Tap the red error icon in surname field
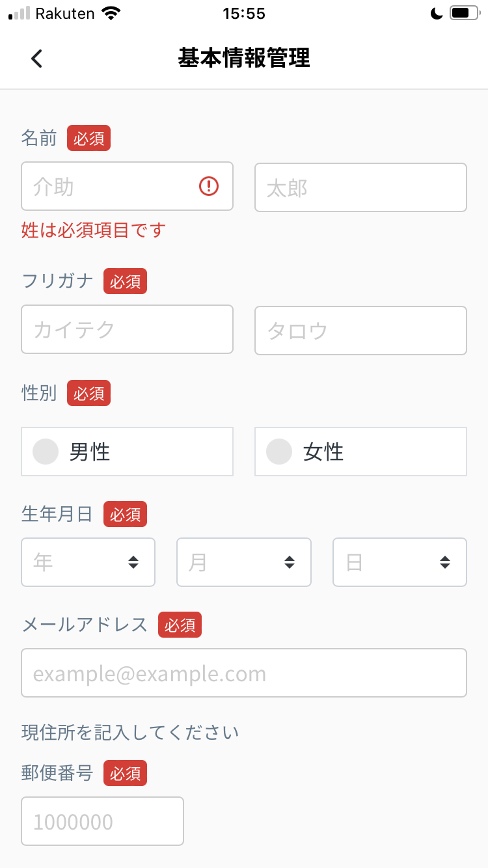This screenshot has height=868, width=488. tap(208, 187)
